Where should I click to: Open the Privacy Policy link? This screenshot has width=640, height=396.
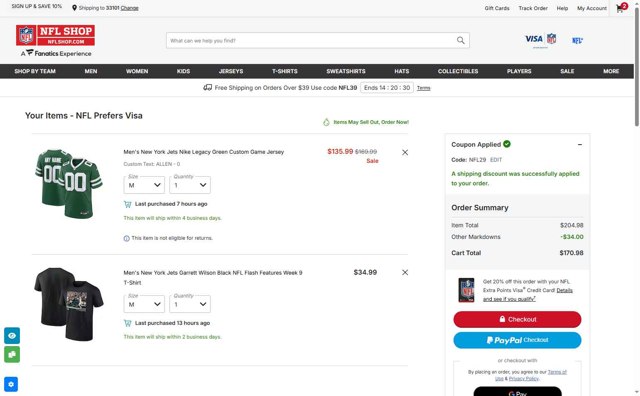point(524,378)
